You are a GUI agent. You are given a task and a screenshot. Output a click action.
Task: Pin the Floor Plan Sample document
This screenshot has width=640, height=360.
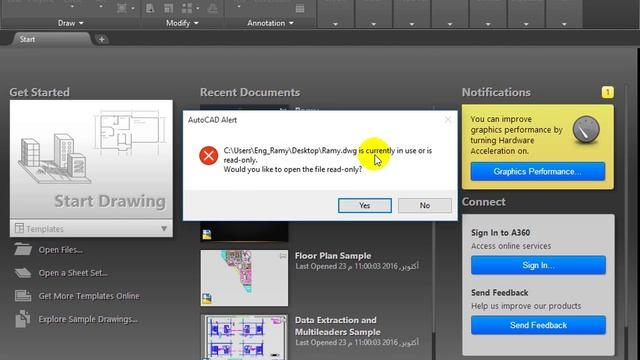click(x=283, y=256)
